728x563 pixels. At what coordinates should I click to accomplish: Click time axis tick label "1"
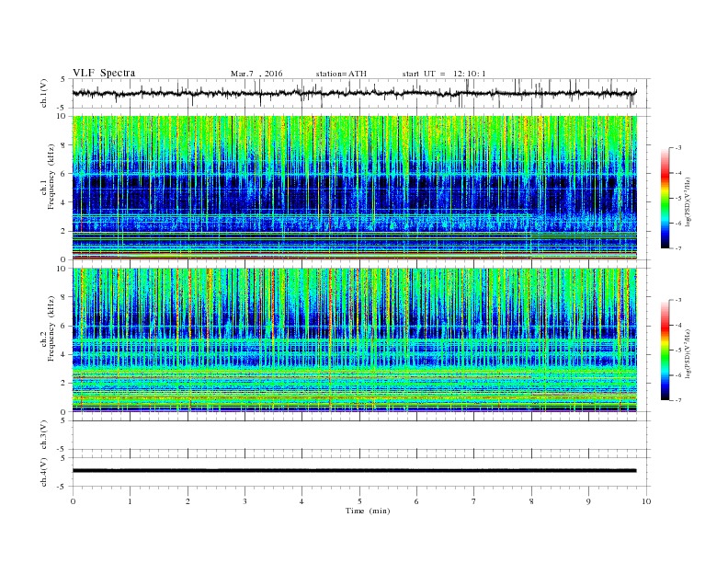[x=130, y=501]
